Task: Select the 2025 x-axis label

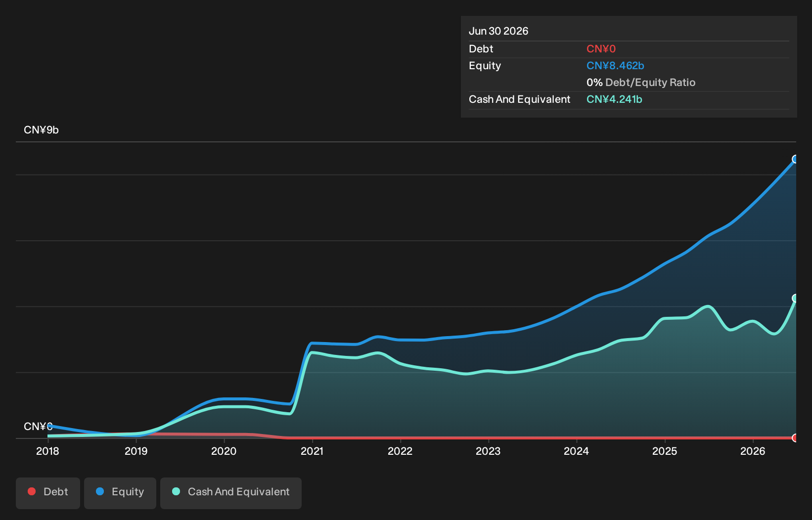Action: click(665, 451)
